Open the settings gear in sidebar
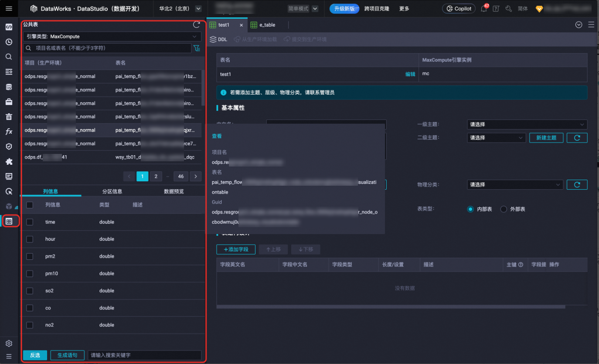Viewport: 599px width, 364px height. [9, 344]
